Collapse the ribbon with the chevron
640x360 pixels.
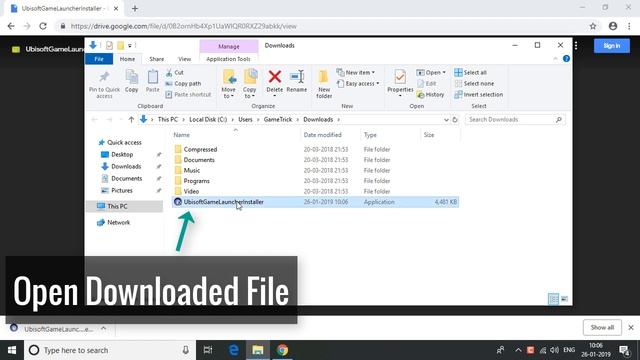555,59
